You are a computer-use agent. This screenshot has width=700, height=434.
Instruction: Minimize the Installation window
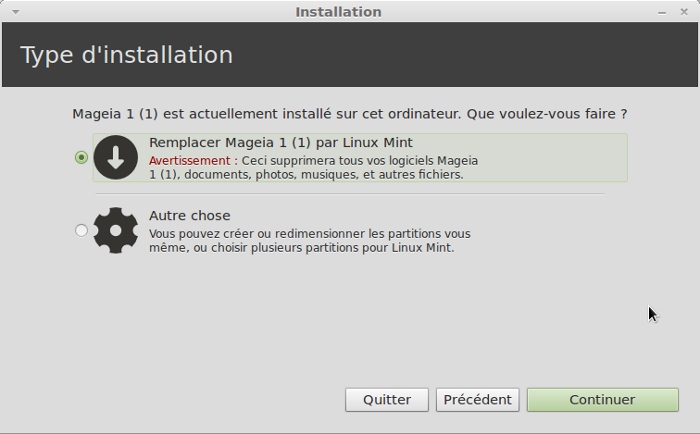click(662, 12)
